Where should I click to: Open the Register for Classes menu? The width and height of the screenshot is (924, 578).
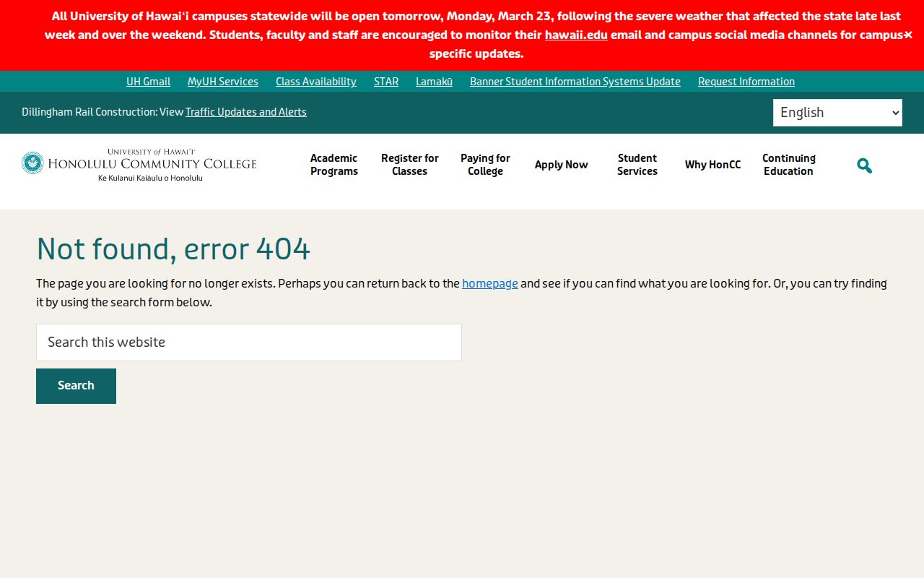coord(409,165)
